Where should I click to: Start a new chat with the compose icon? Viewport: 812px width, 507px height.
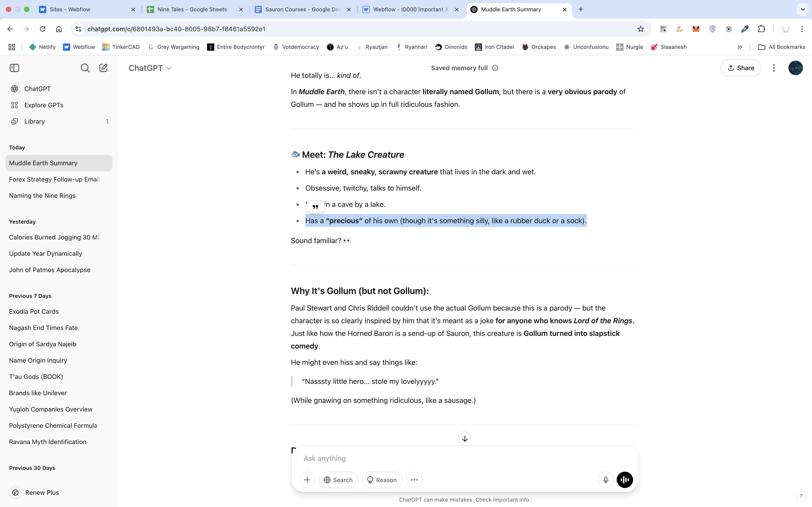point(103,68)
